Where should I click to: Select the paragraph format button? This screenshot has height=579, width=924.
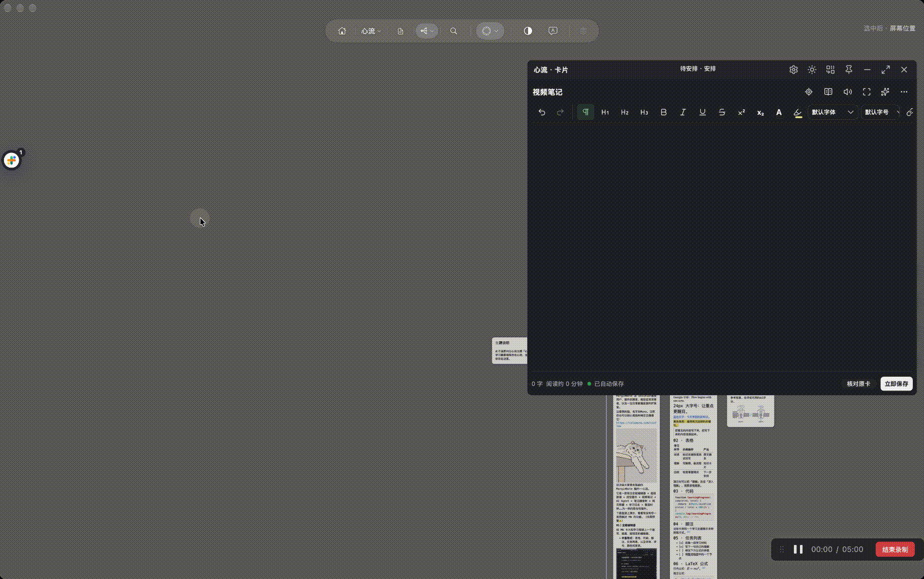pos(586,112)
